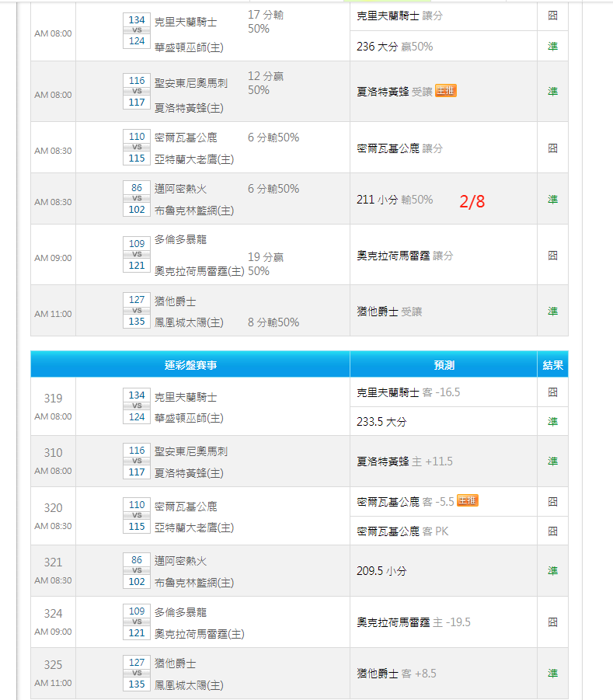Click 囧 result icon for 密爾瓦基公鹿 客 PK
613x700 pixels.
(552, 531)
